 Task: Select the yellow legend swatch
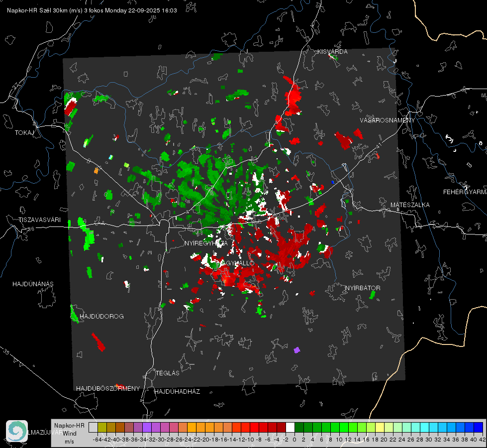380,427
